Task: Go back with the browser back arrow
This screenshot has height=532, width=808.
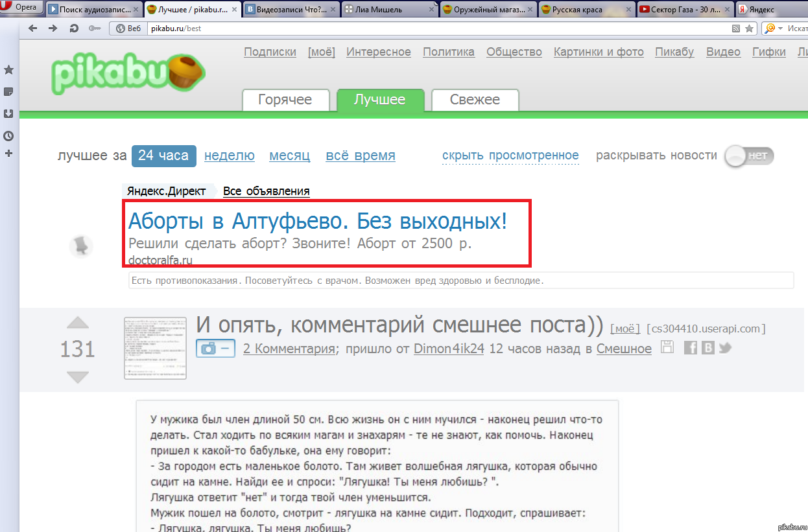Action: click(32, 29)
